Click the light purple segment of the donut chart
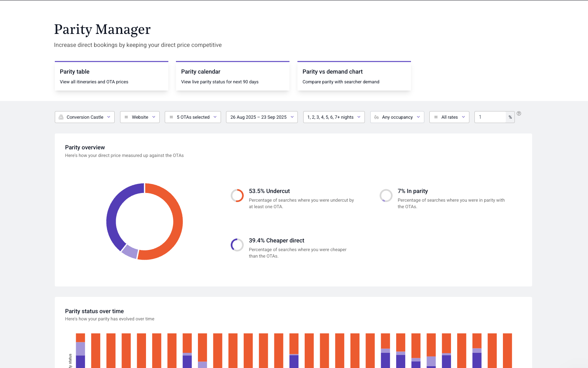This screenshot has width=588, height=368. 130,251
